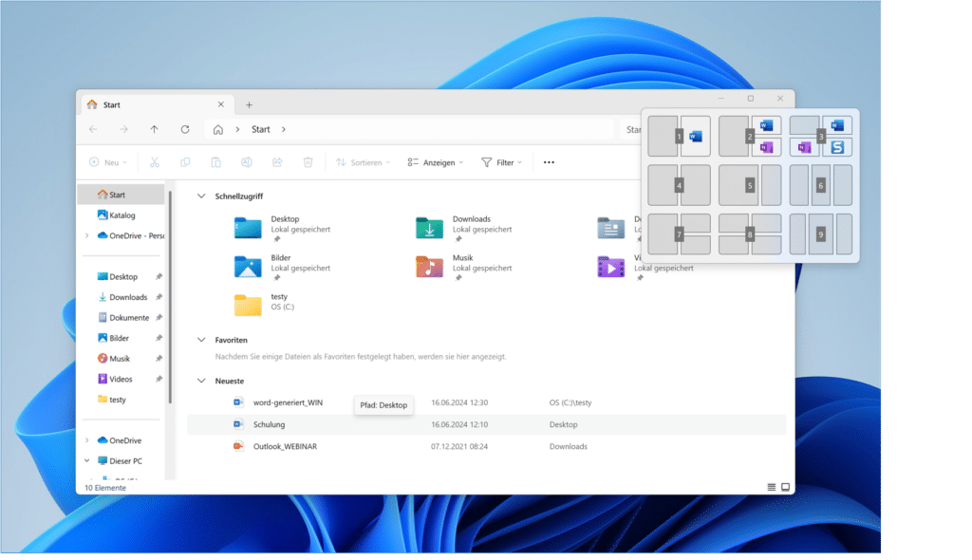
Task: Select Dieser PC in the navigation tree
Action: 125,461
